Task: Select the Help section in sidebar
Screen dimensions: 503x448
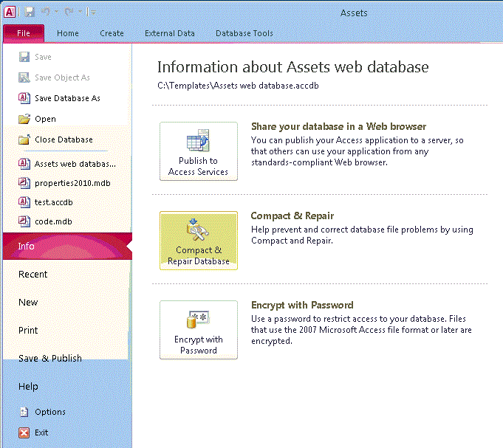Action: pyautogui.click(x=28, y=386)
